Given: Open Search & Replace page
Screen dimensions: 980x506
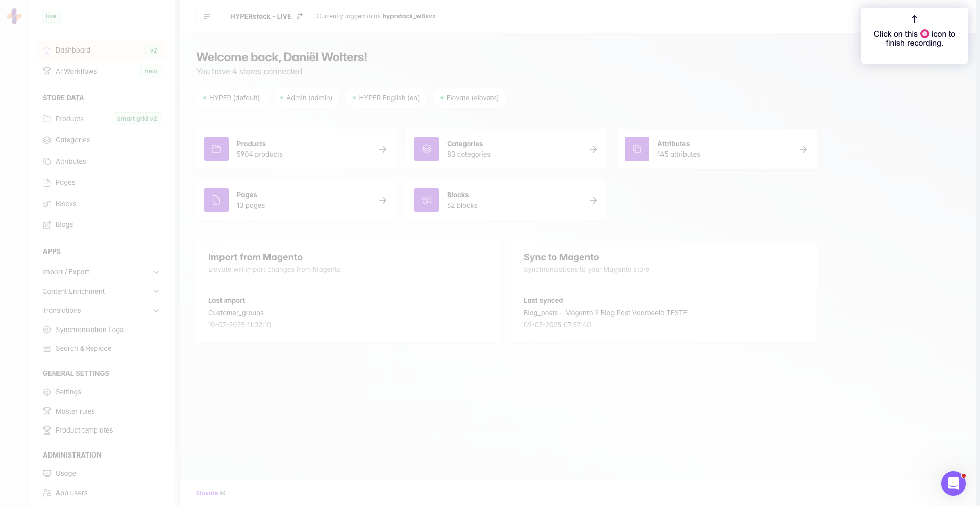Looking at the screenshot, I should pos(83,349).
